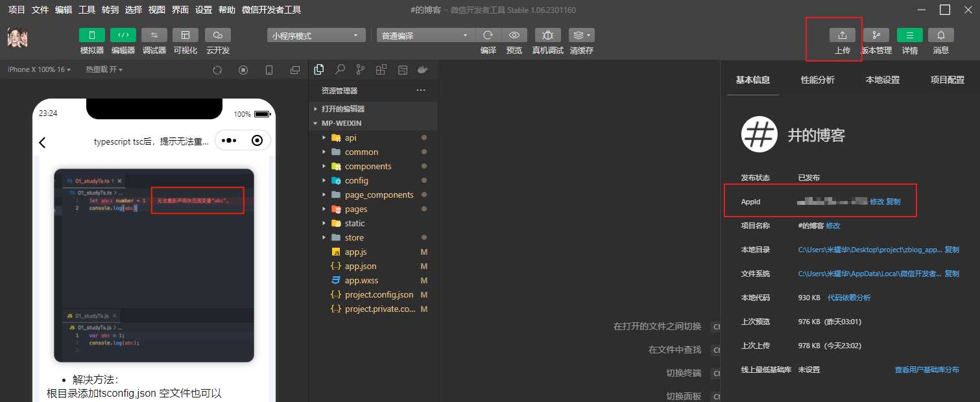
Task: Start 真机调试 real device debugging
Action: (547, 40)
